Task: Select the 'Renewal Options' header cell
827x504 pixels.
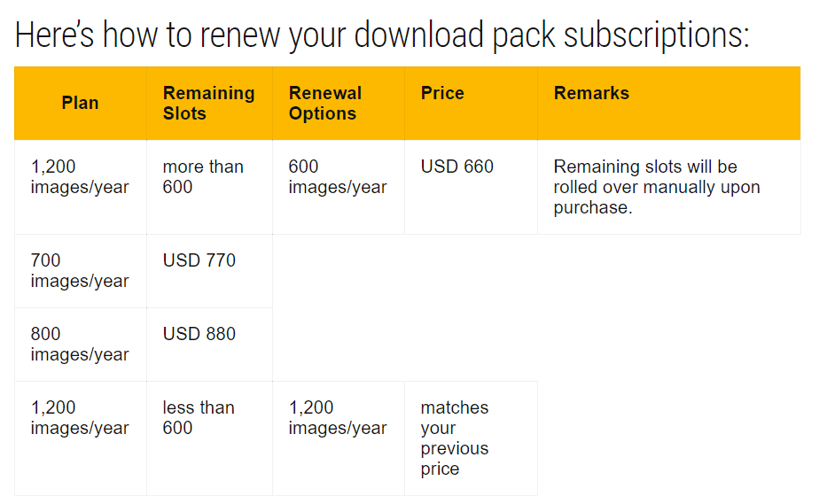Action: coord(325,103)
